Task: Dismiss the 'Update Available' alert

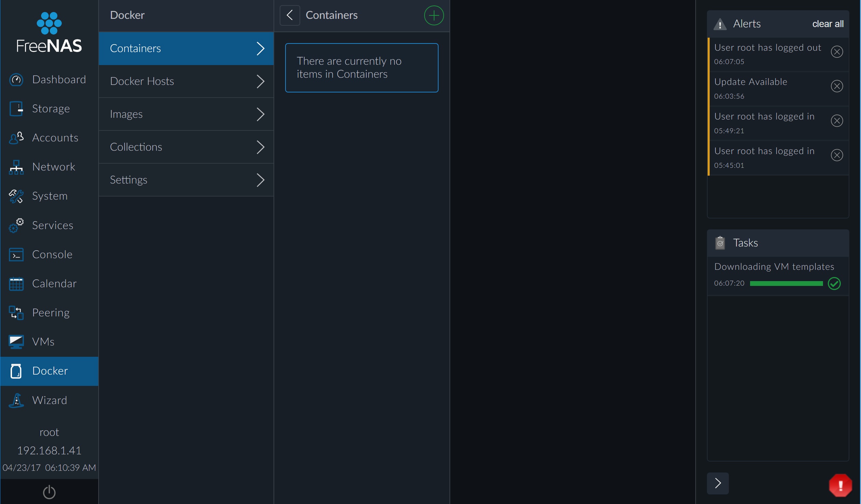Action: 837,86
